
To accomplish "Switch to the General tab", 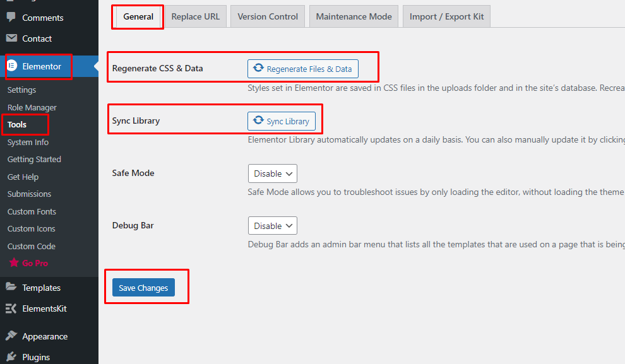I will click(x=138, y=17).
